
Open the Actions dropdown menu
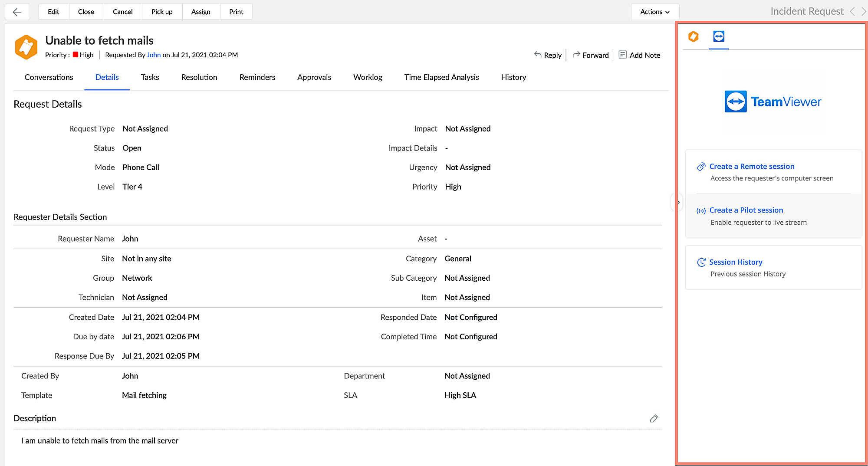tap(654, 12)
